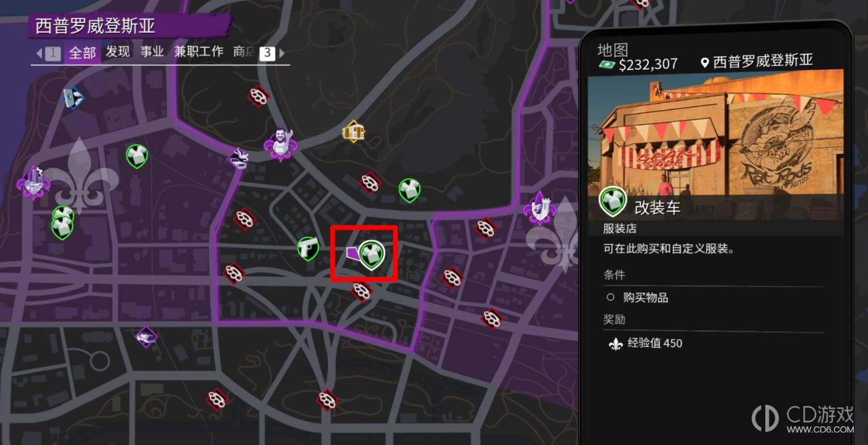Image resolution: width=868 pixels, height=445 pixels.
Task: Switch to the 发现 tab
Action: [118, 52]
